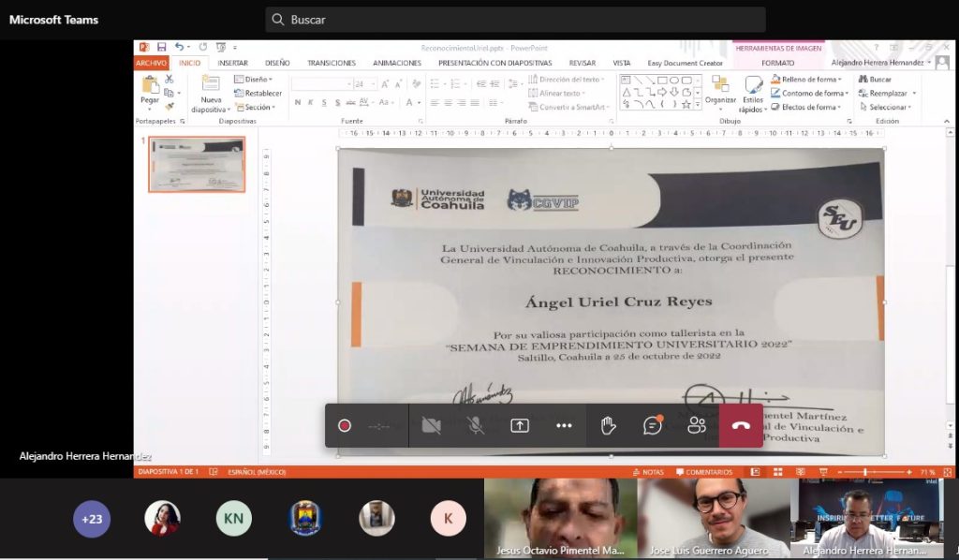Toggle the recording indicator button
959x560 pixels.
345,425
